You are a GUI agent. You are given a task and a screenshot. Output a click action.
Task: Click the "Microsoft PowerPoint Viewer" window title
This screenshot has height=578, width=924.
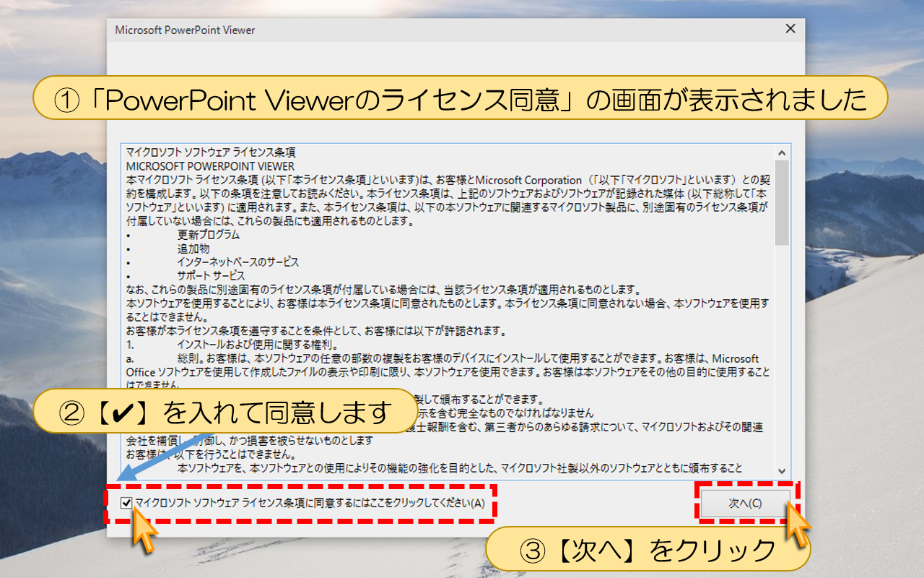(185, 30)
